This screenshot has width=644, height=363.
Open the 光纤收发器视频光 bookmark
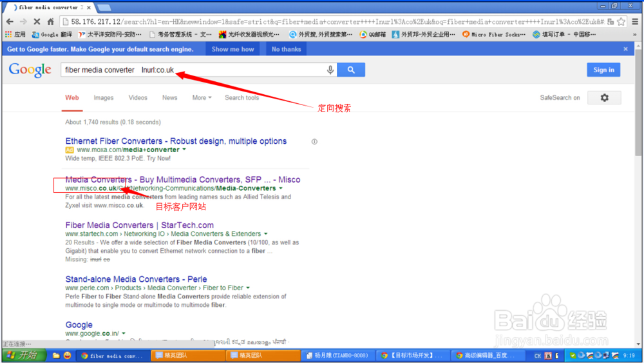coord(249,35)
